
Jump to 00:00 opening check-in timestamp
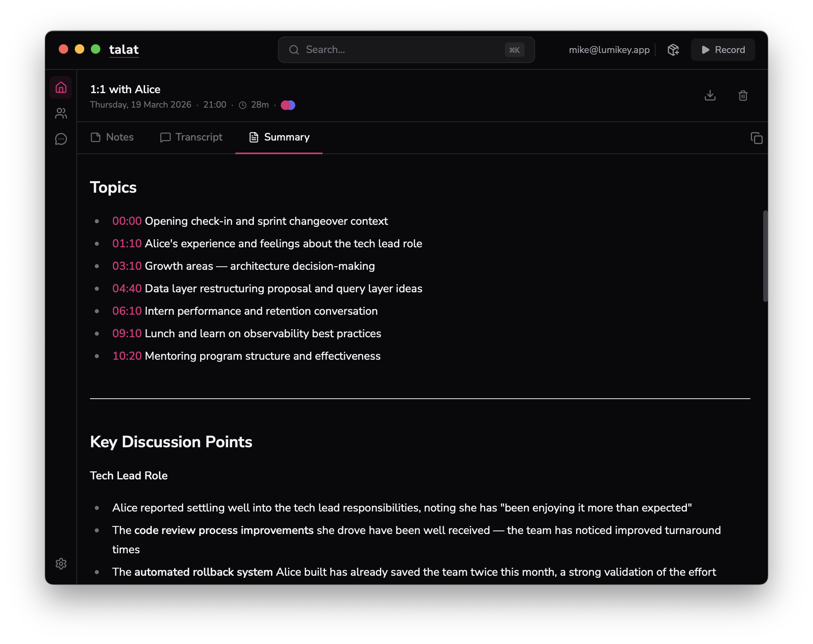click(x=127, y=221)
